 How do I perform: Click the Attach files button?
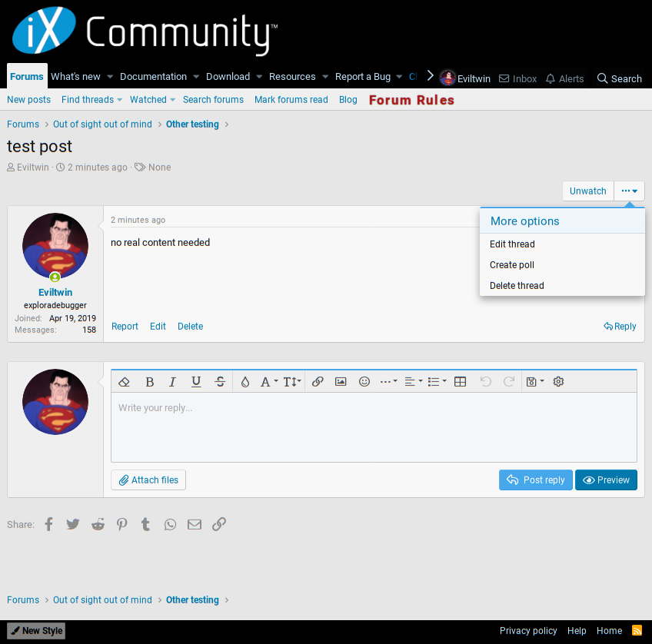click(148, 480)
